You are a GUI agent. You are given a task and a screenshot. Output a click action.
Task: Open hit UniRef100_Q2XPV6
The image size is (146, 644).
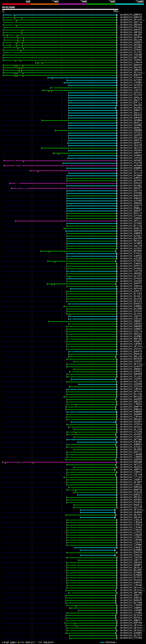[x=131, y=37]
